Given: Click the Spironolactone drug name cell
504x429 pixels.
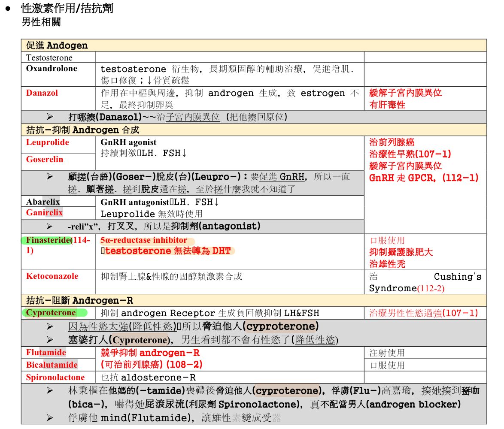Looking at the screenshot, I should (55, 378).
